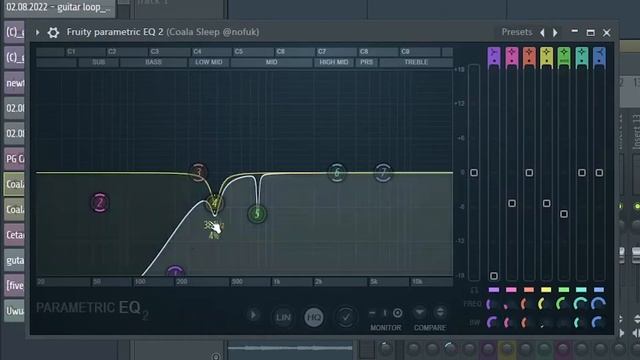Go to previous preset arrow
640x360 pixels.
542,32
